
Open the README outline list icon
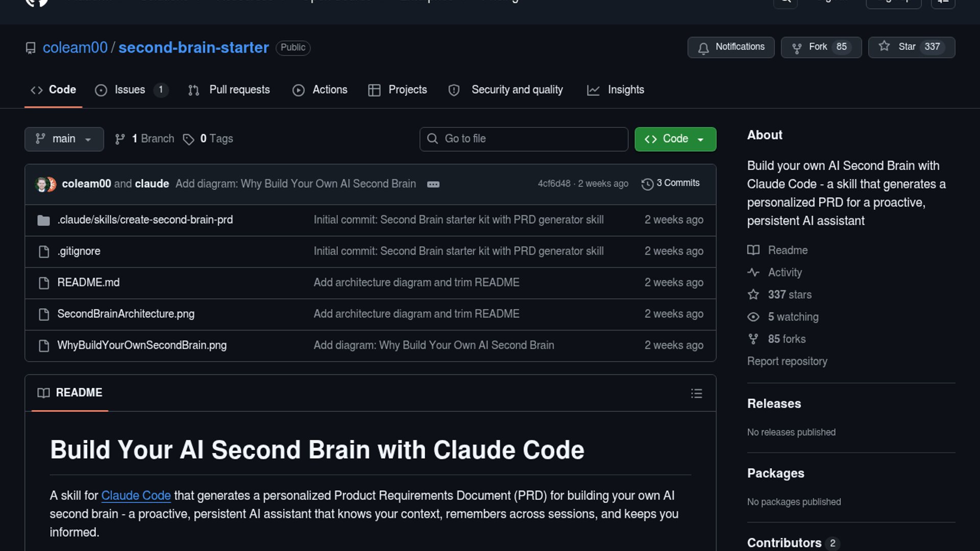coord(696,393)
